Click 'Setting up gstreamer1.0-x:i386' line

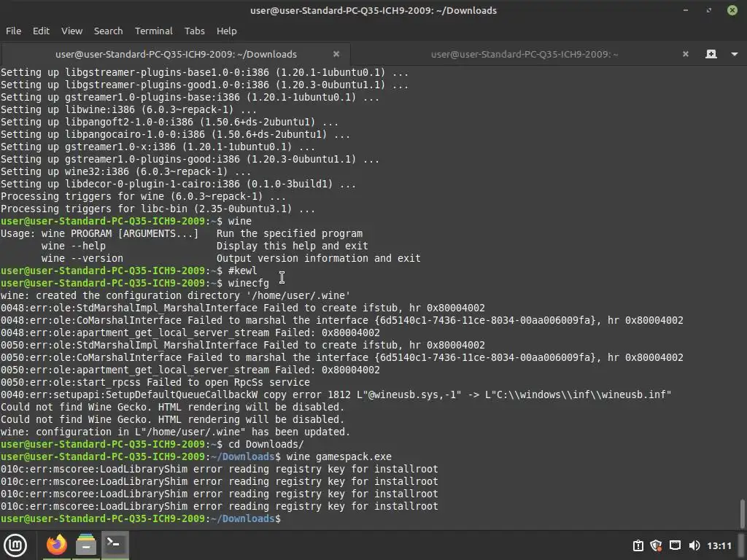(158, 147)
